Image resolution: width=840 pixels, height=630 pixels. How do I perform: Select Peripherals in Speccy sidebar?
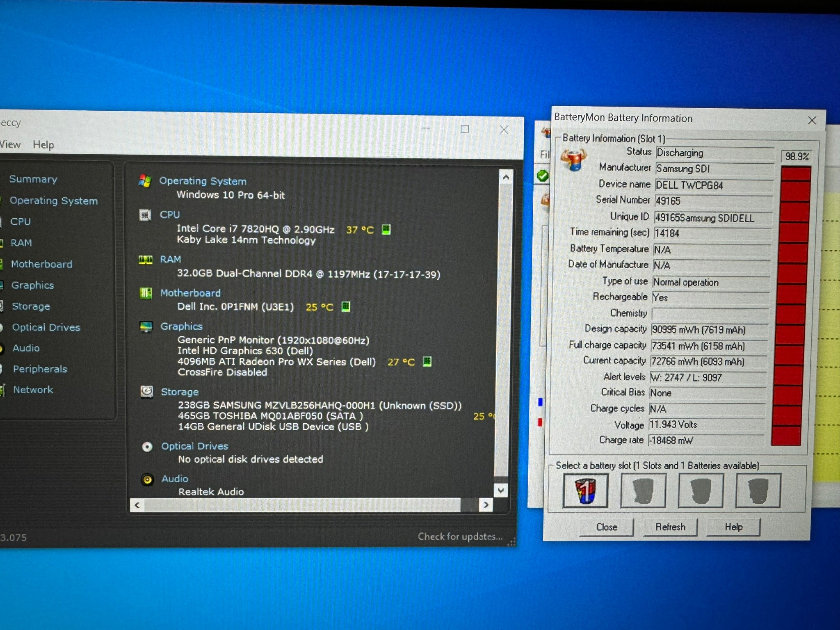point(40,369)
